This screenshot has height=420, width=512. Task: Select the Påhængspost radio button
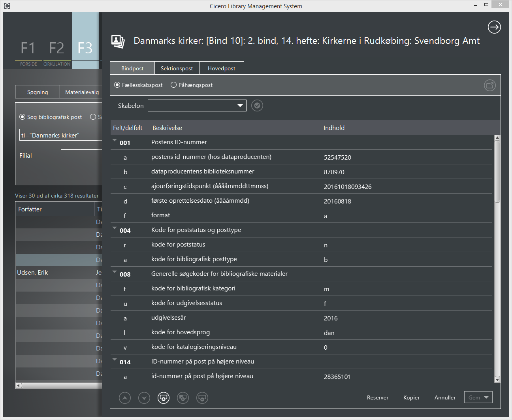(x=173, y=85)
